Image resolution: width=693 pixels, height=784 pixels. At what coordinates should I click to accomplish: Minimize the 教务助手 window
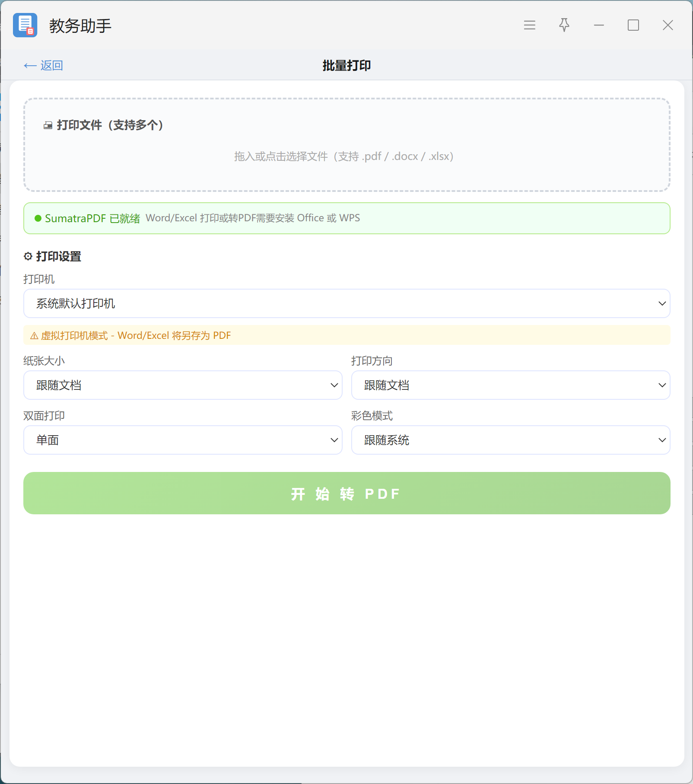pos(599,25)
